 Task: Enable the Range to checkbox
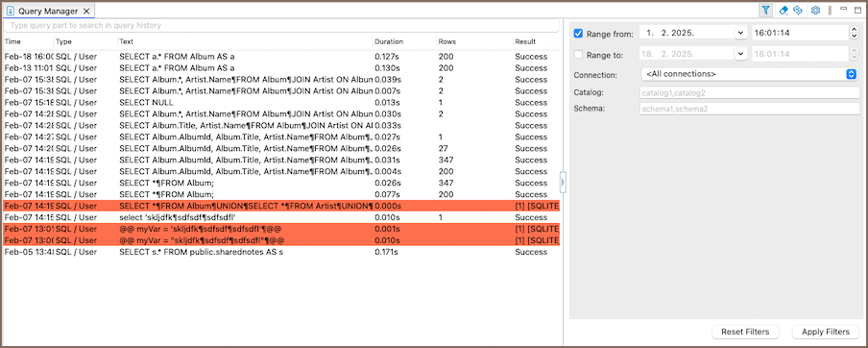(x=578, y=54)
